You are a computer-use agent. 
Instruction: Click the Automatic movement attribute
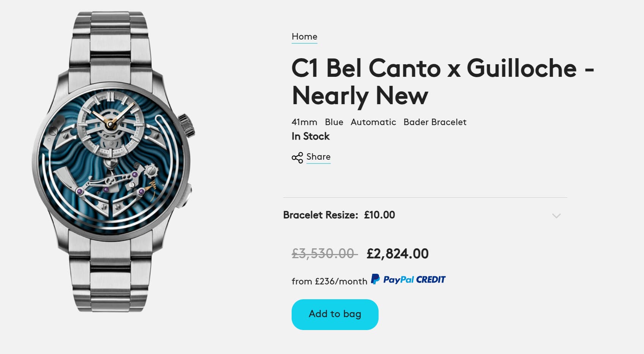[373, 122]
